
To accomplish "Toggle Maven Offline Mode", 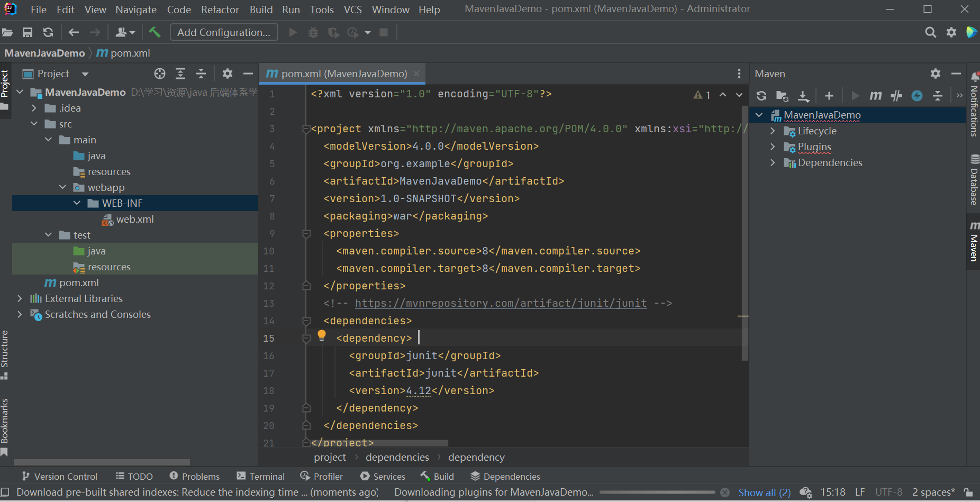I will click(x=896, y=96).
